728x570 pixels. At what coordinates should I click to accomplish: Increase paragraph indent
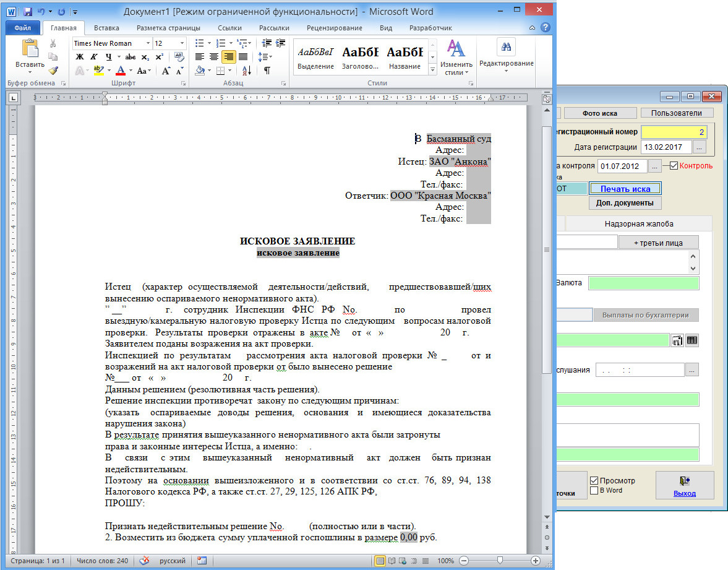280,43
